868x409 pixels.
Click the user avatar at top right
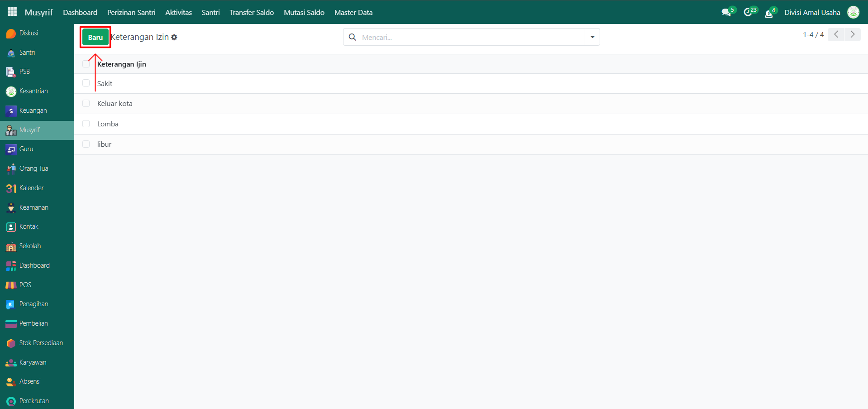853,12
